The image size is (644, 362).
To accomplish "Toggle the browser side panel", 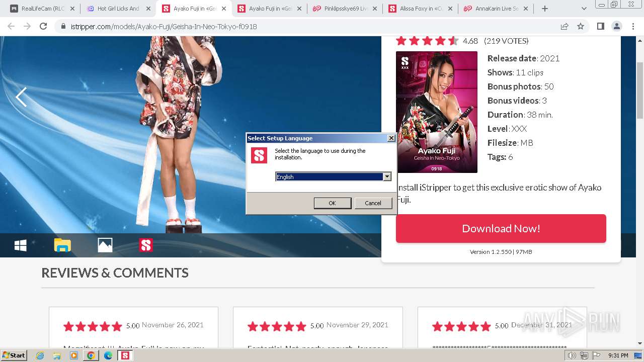I will [x=600, y=26].
